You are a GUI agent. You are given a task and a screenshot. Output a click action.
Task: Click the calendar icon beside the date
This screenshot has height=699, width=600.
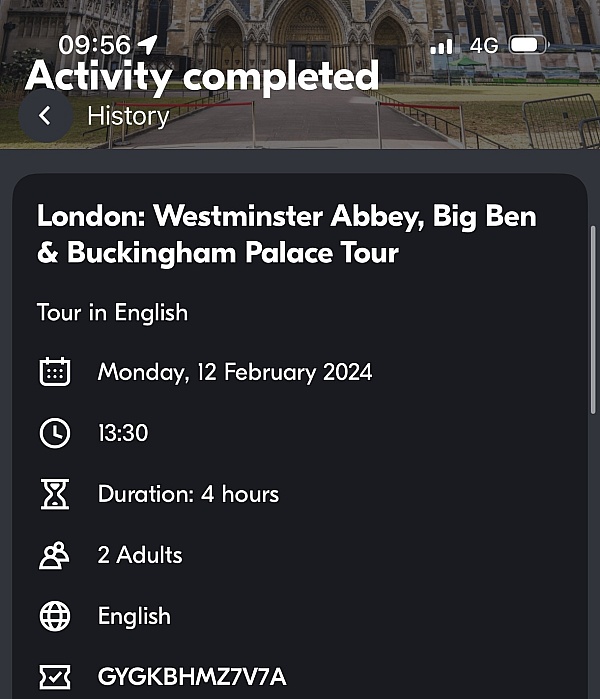click(54, 371)
